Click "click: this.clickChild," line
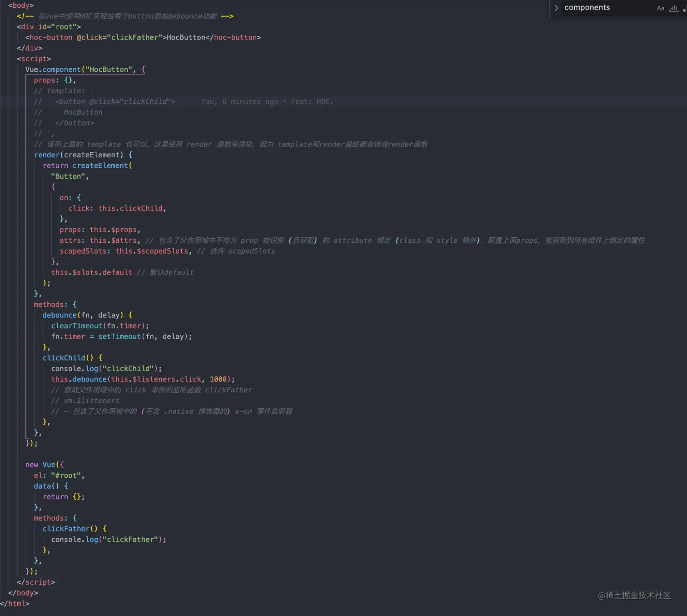Image resolution: width=687 pixels, height=616 pixels. [117, 208]
